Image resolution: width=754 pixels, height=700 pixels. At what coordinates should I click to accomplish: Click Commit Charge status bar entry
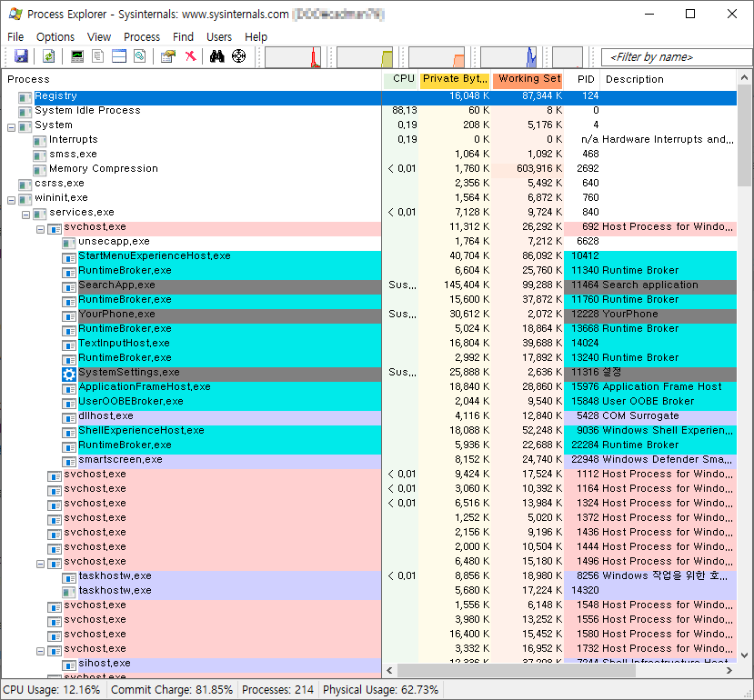[x=172, y=690]
